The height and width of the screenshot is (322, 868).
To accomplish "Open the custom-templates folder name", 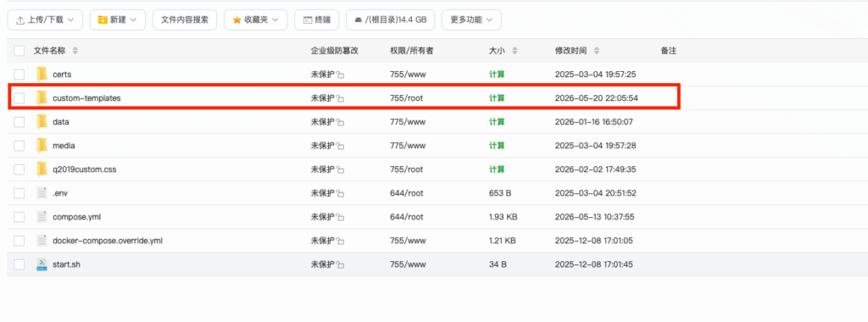I will pos(87,98).
